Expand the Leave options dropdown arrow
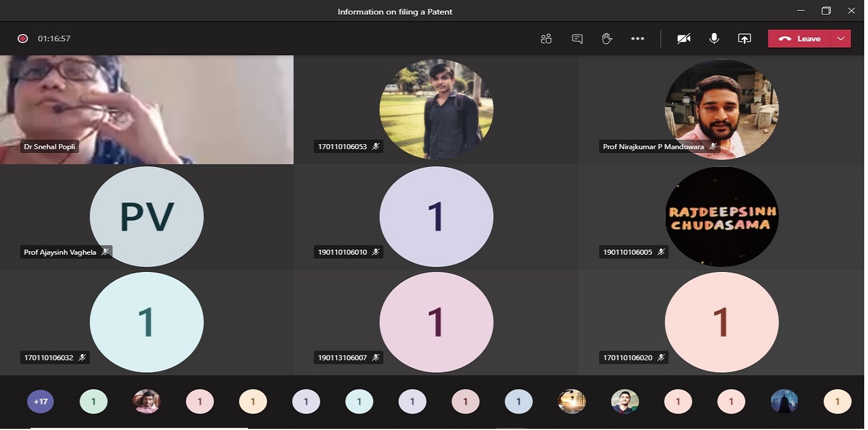The width and height of the screenshot is (868, 430). click(x=841, y=39)
